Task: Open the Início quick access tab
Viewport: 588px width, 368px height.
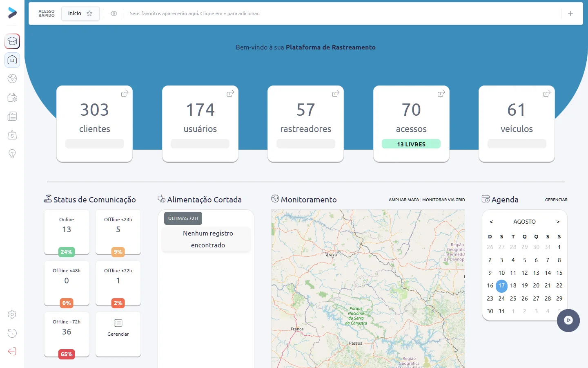Action: 80,13
